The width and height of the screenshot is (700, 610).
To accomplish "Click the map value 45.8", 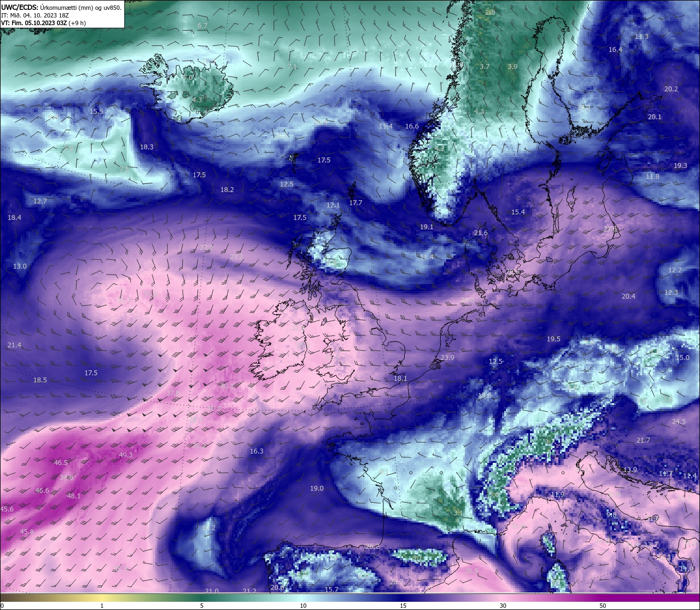I will click(27, 532).
